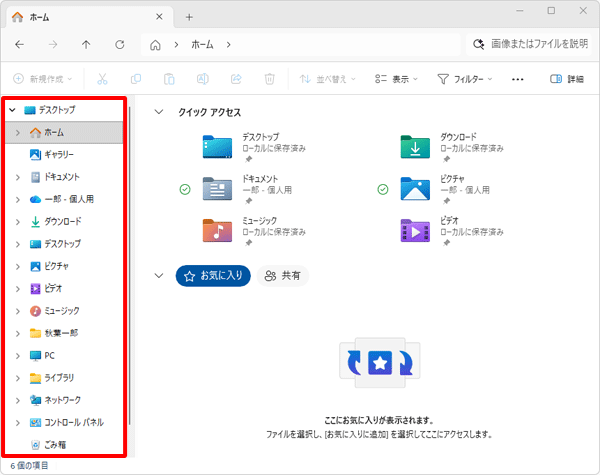Click the forward navigation arrow
Screen dimensions: 600x475
pos(53,45)
